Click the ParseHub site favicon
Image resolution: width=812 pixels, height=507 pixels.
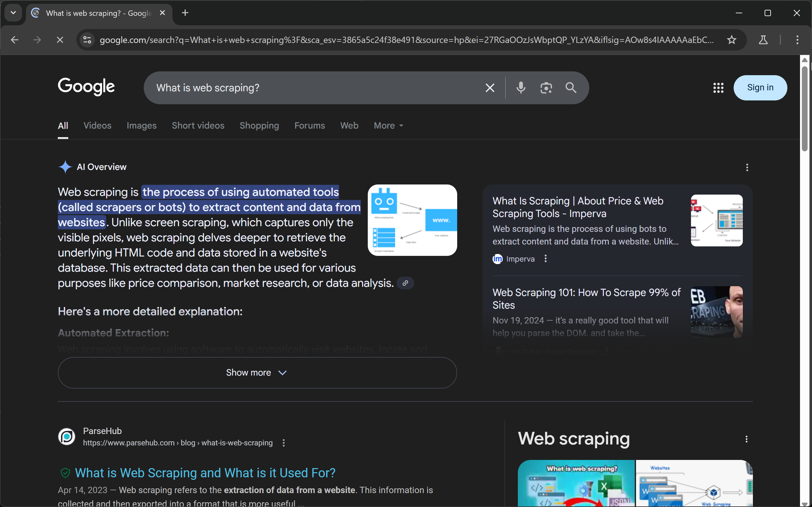(67, 437)
